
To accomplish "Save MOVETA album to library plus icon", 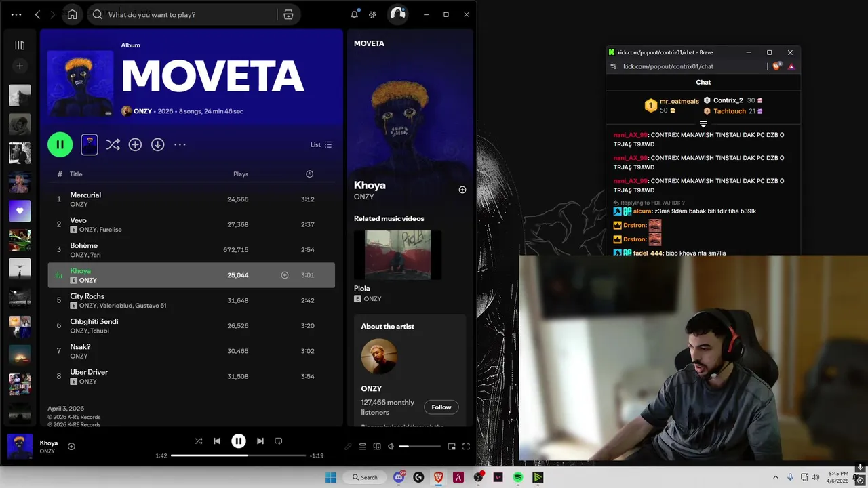I will point(135,144).
